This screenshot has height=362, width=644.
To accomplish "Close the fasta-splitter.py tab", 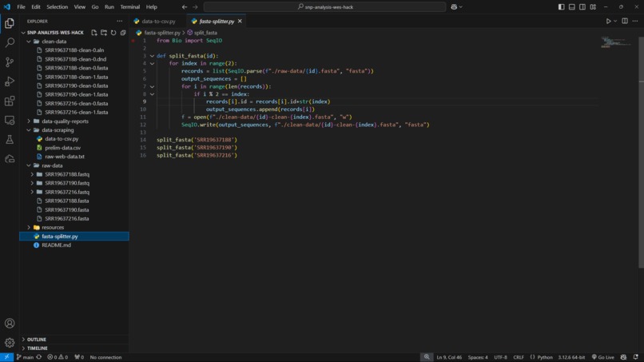I will (240, 21).
